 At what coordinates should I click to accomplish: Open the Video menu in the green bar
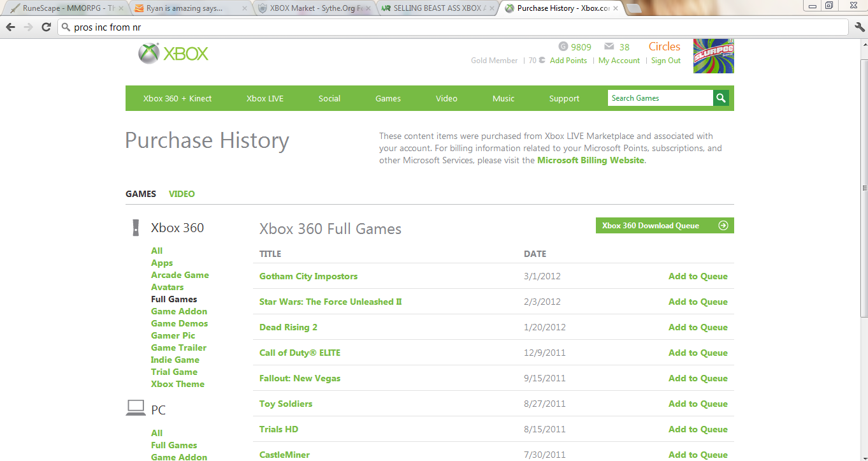point(447,98)
